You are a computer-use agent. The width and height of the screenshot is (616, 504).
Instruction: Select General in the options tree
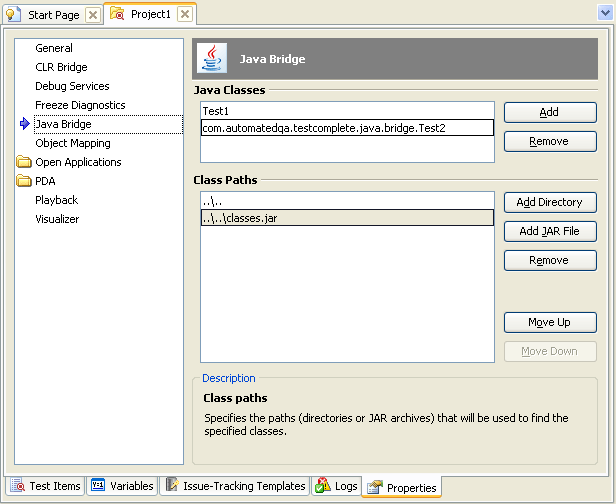54,48
